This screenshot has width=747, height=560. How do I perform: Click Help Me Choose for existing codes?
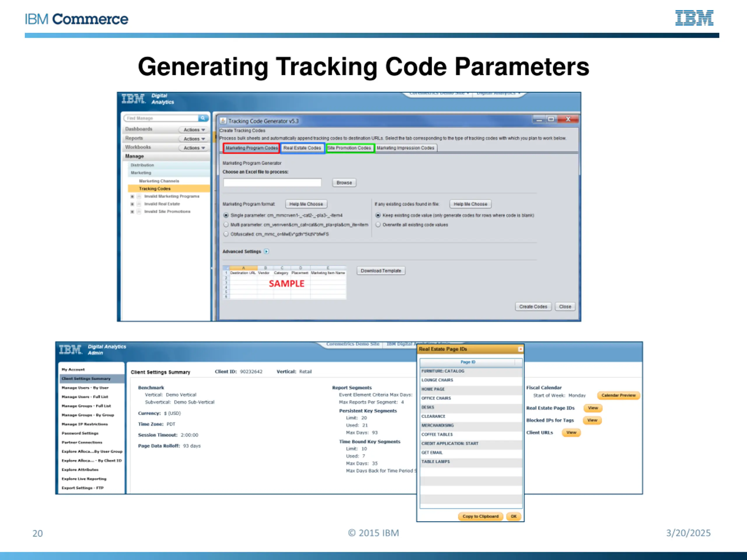pyautogui.click(x=470, y=204)
